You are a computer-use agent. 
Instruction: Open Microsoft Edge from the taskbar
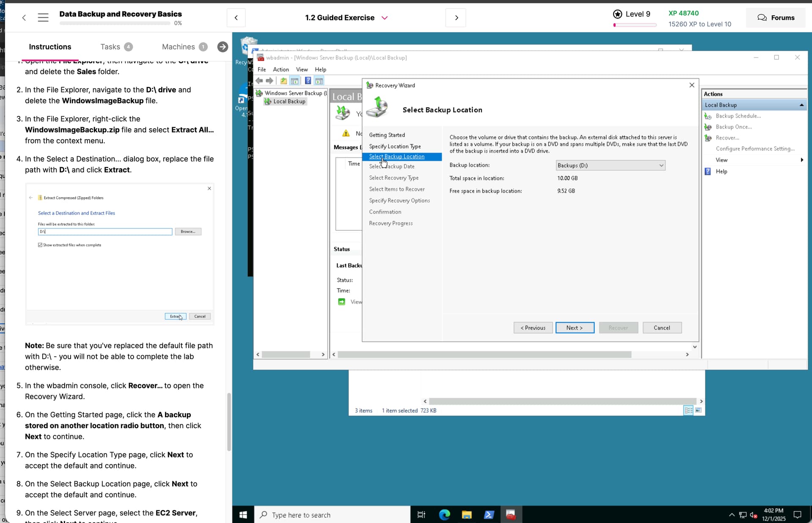pyautogui.click(x=444, y=515)
